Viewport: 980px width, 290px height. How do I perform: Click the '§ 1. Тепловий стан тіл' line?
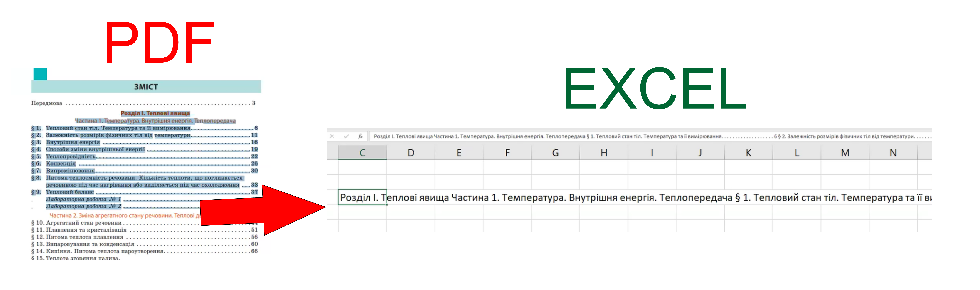145,128
